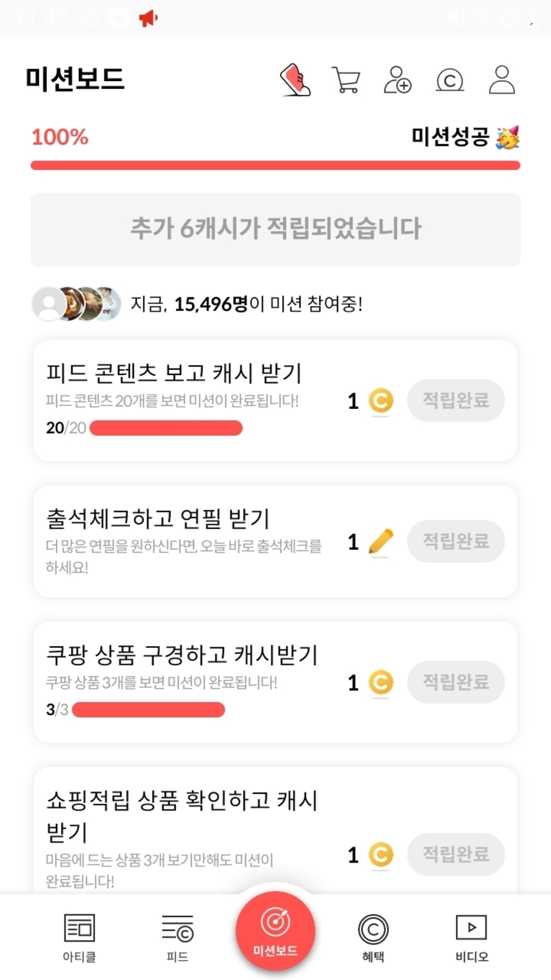Open the user profile icon
Screen dimensions: 551x980
[502, 80]
